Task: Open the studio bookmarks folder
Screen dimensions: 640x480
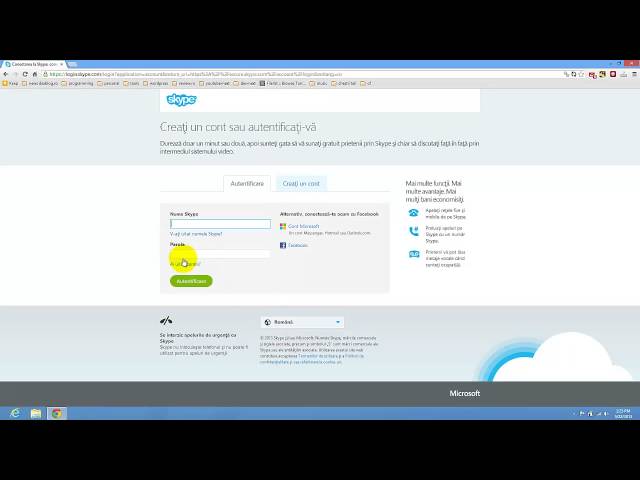Action: (x=318, y=83)
